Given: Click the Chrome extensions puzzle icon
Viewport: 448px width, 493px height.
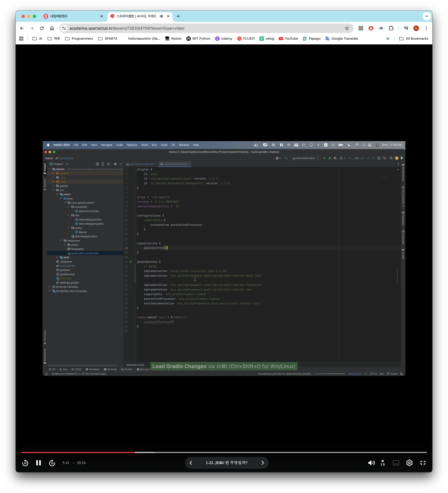Looking at the screenshot, I should (x=391, y=28).
